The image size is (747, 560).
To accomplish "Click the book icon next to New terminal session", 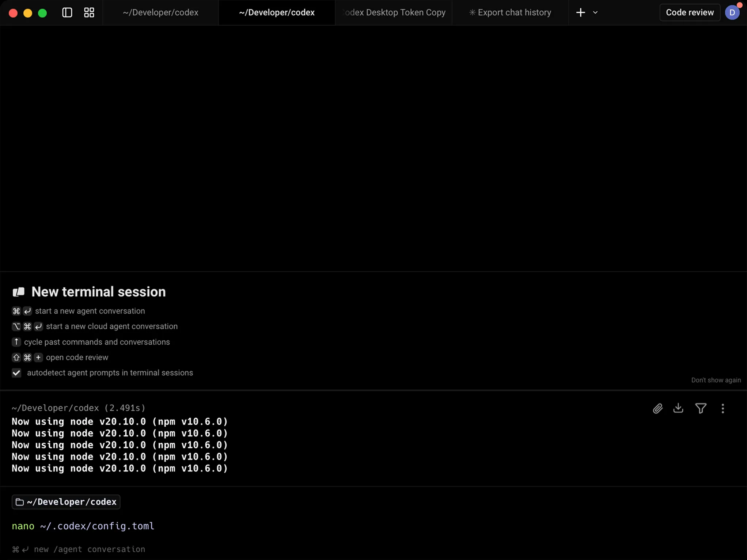I will 19,291.
